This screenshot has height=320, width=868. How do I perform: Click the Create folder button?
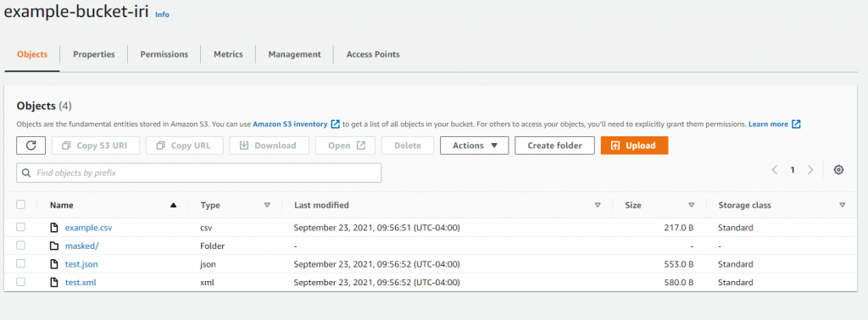pyautogui.click(x=554, y=146)
